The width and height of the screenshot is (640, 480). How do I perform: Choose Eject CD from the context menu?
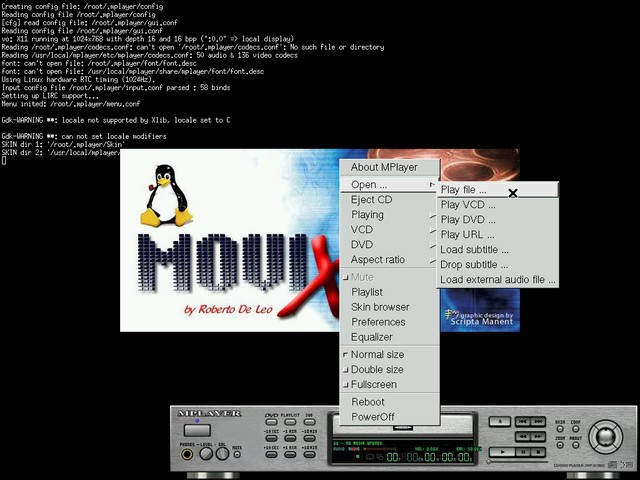pos(389,200)
